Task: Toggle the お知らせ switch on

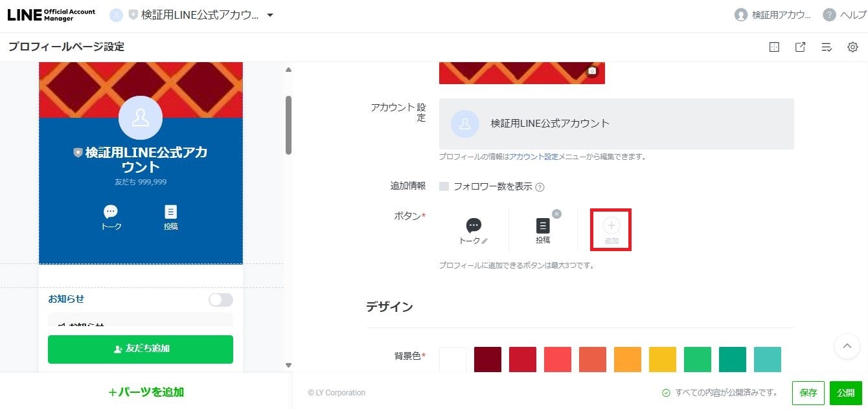Action: [220, 300]
